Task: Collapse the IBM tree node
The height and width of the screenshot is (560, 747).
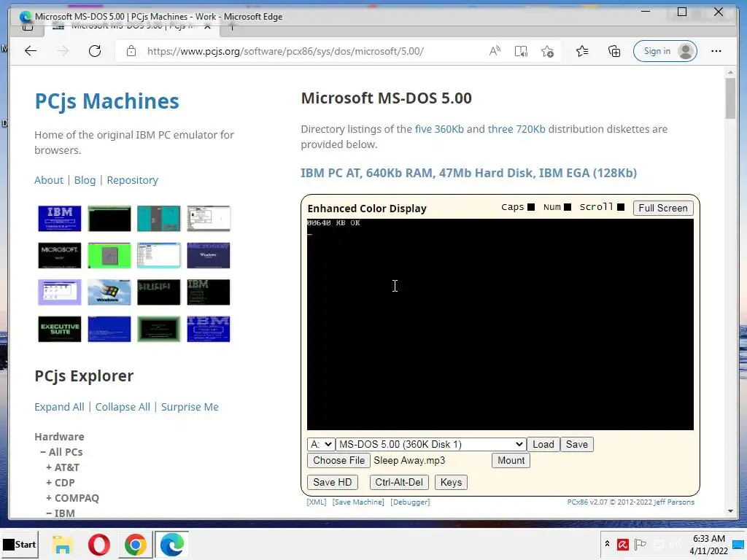Action: tap(61, 513)
